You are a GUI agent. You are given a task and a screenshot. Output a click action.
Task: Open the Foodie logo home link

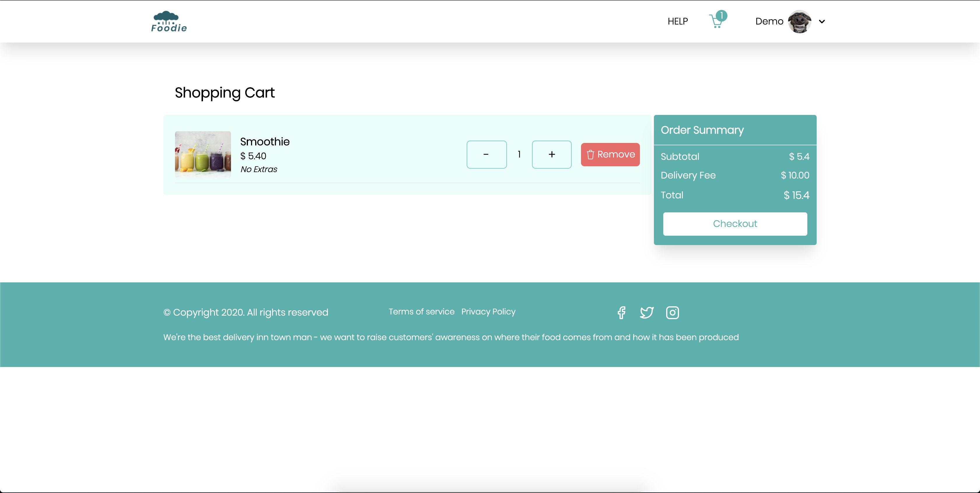(169, 22)
